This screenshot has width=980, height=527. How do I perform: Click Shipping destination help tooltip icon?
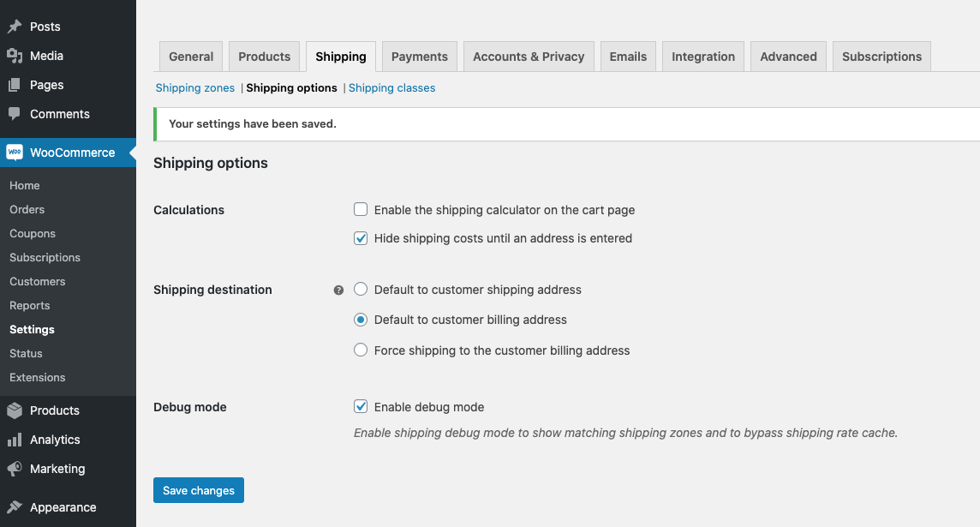338,290
